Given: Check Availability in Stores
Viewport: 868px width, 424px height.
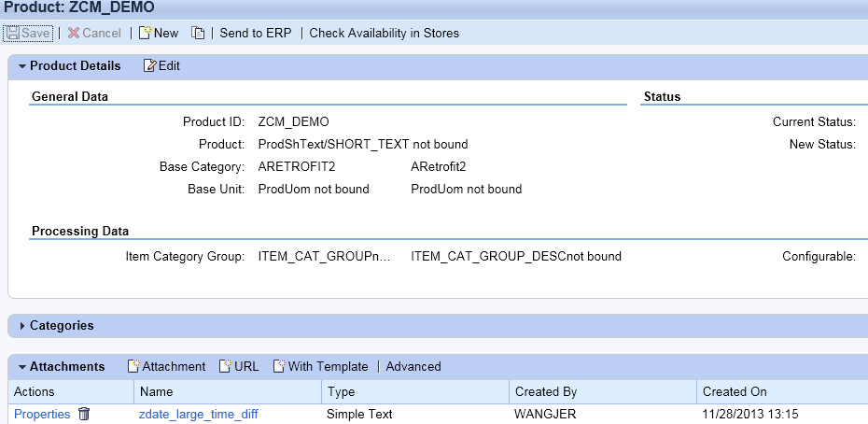Looking at the screenshot, I should tap(385, 34).
